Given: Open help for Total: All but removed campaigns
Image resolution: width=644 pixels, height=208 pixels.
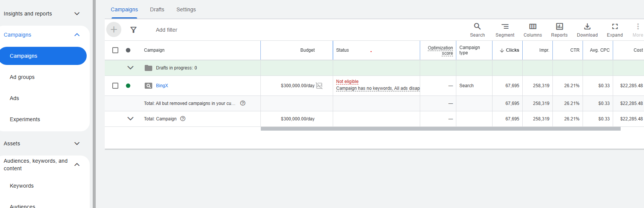Looking at the screenshot, I should coord(243,103).
